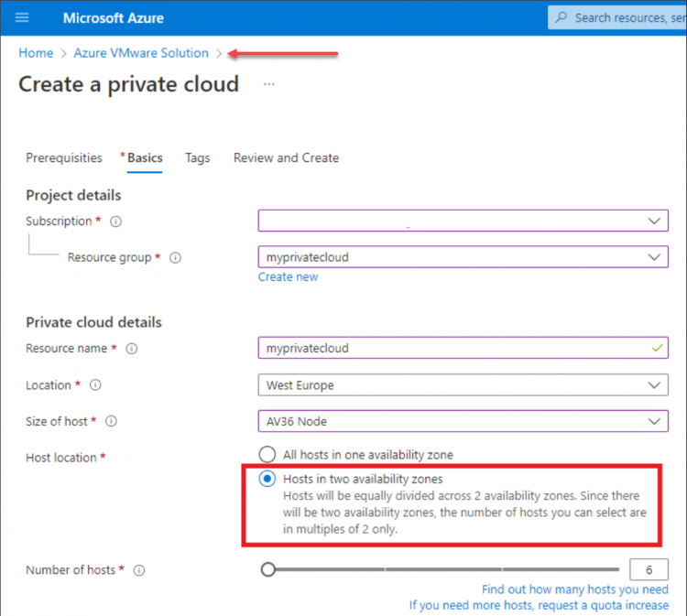This screenshot has width=687, height=616.
Task: Click the Search resources box
Action: click(x=617, y=17)
